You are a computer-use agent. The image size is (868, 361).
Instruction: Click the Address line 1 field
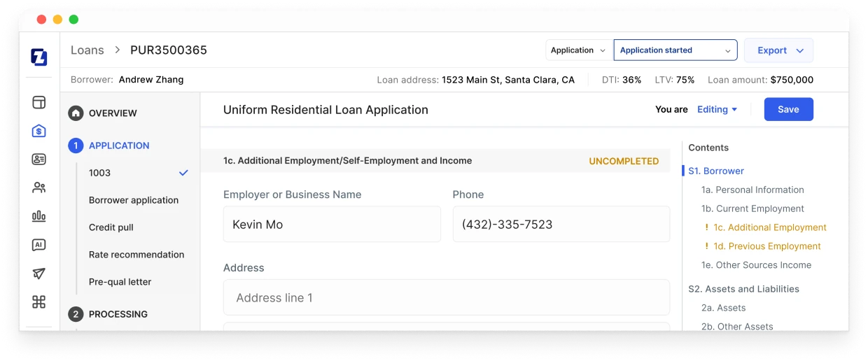(447, 297)
